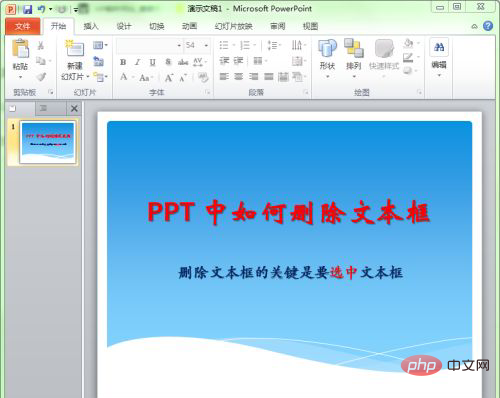Select slide 1 thumbnail in the pane
The height and width of the screenshot is (398, 500).
click(x=48, y=142)
